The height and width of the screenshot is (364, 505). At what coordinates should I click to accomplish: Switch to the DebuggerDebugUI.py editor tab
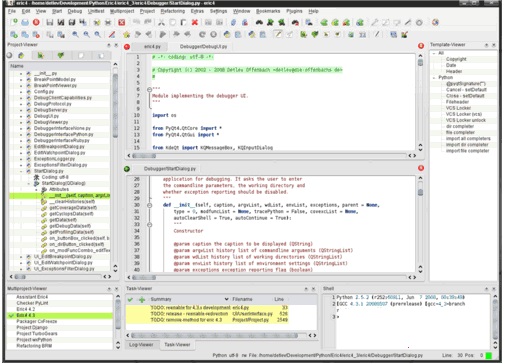coord(203,47)
